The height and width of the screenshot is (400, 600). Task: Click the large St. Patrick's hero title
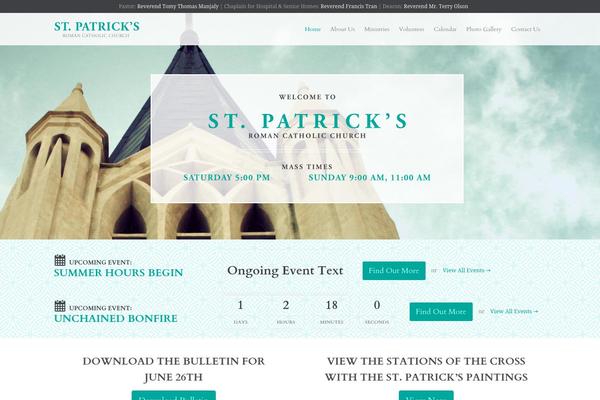click(308, 121)
